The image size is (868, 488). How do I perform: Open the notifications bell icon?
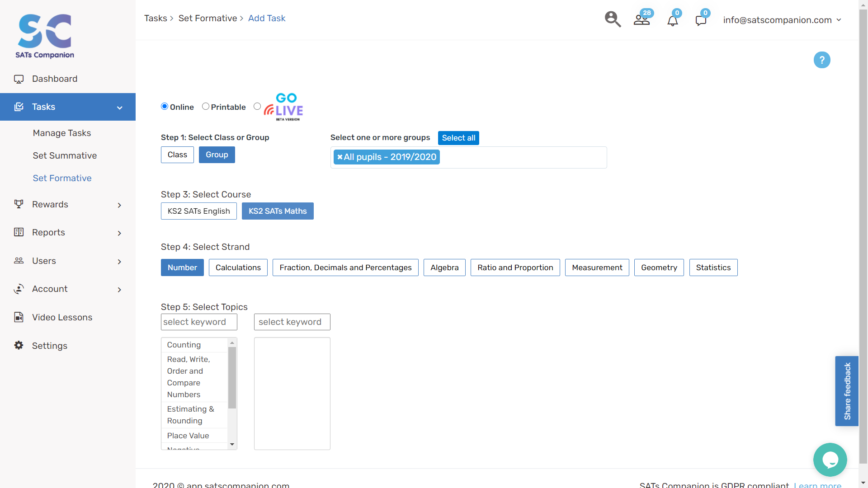click(673, 20)
